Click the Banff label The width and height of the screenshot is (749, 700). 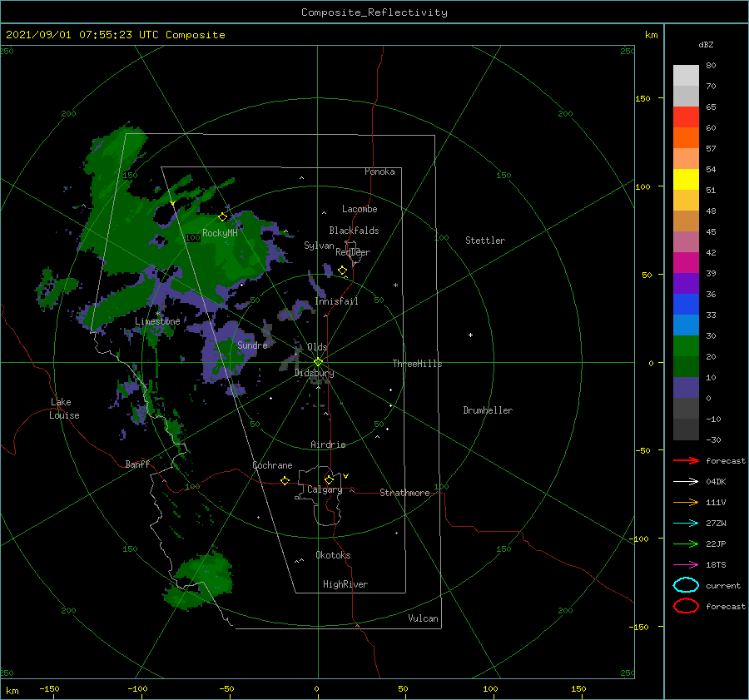tap(137, 464)
